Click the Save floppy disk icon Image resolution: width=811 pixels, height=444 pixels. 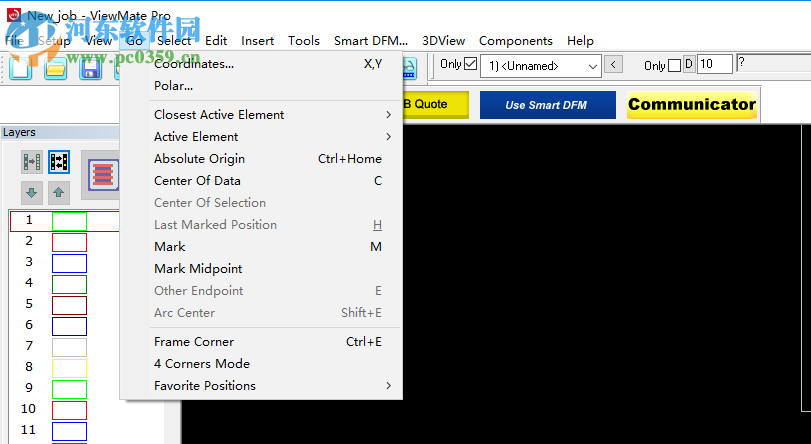[89, 68]
